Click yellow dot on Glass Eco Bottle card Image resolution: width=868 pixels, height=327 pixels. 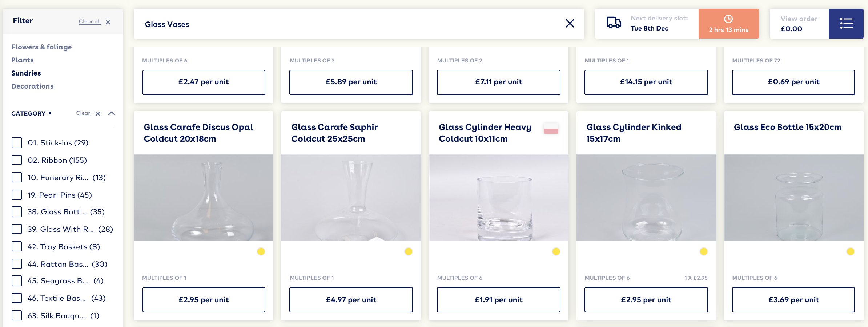click(x=850, y=251)
